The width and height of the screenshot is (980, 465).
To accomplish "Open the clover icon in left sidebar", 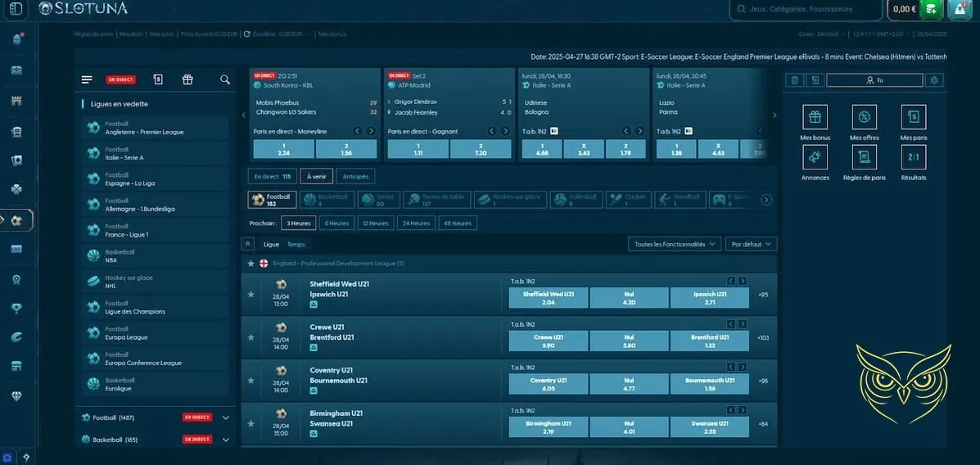I will (x=17, y=189).
